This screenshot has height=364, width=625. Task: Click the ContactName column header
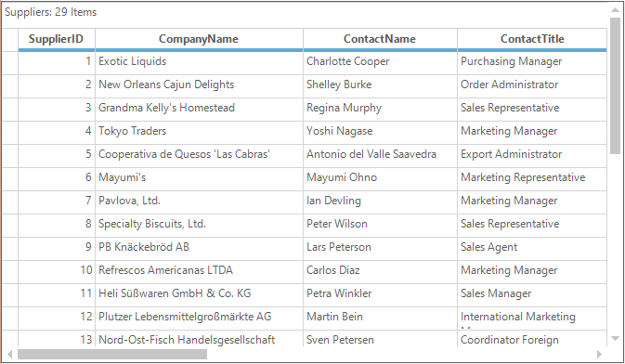[x=380, y=39]
